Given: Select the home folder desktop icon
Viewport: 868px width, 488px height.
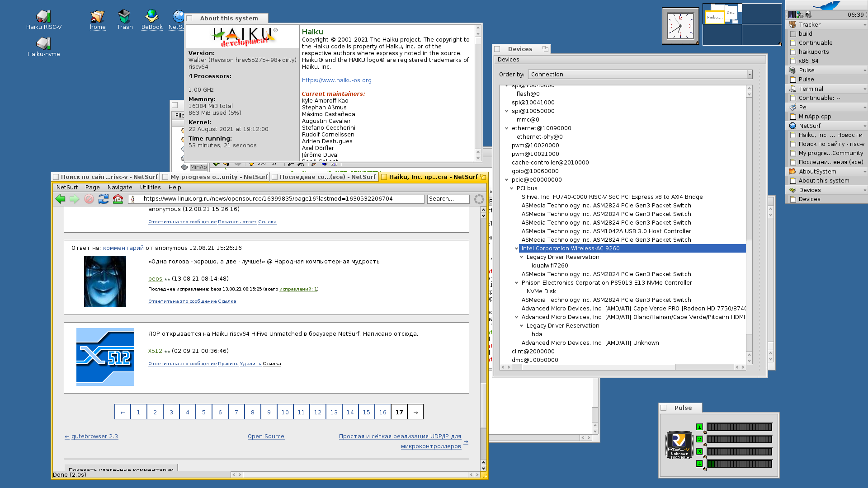Looking at the screenshot, I should coord(97,16).
